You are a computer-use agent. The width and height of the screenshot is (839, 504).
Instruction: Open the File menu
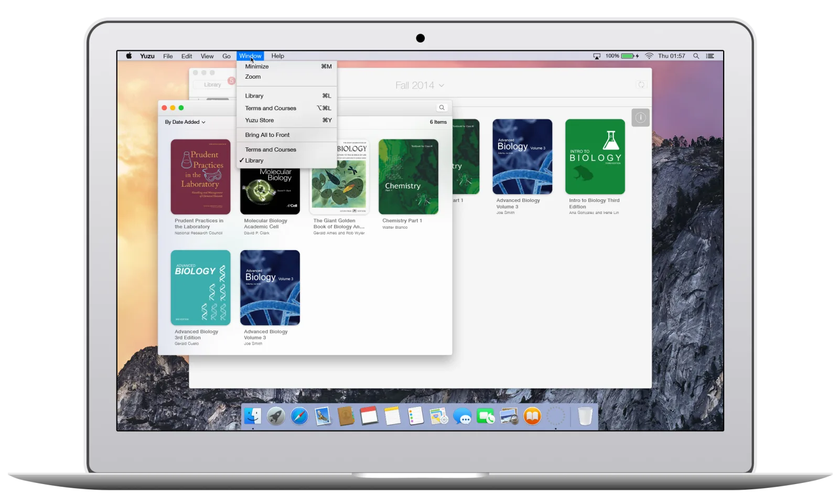[x=168, y=56]
